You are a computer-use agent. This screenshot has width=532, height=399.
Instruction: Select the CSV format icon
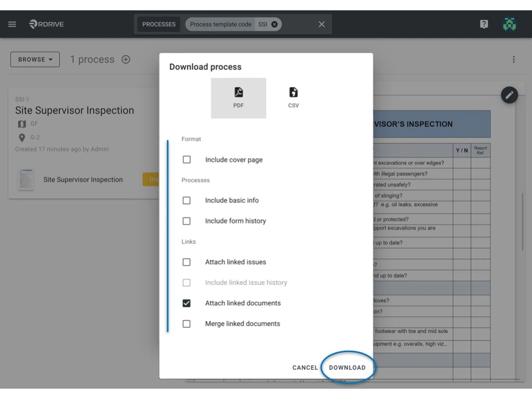point(294,98)
